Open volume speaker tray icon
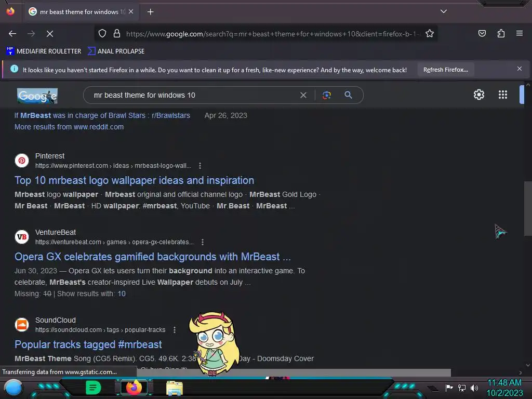This screenshot has height=399, width=532. click(x=474, y=388)
